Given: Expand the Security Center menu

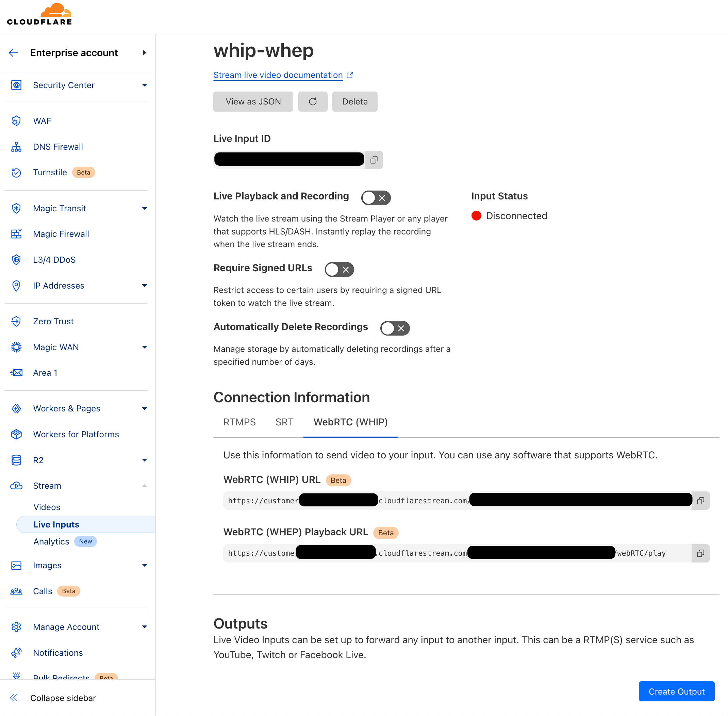Looking at the screenshot, I should pyautogui.click(x=144, y=85).
